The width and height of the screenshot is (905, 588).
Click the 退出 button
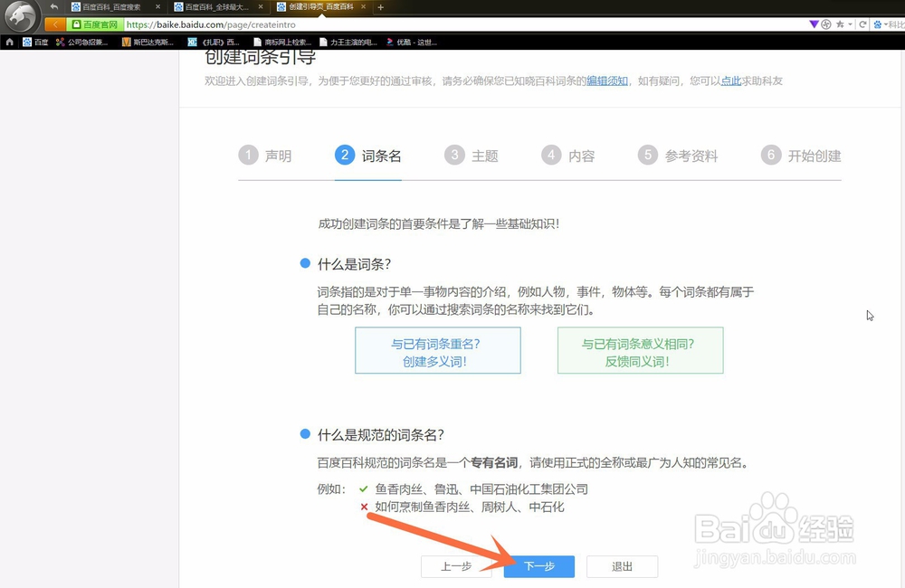pyautogui.click(x=623, y=566)
